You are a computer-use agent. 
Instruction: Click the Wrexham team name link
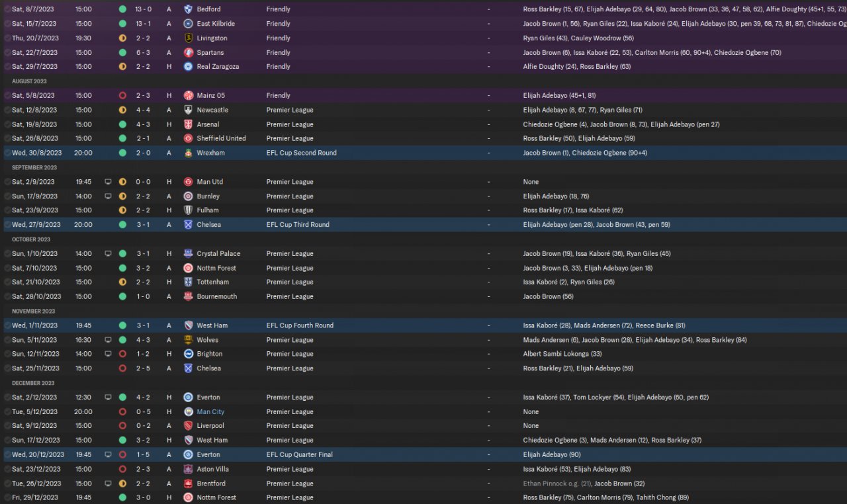pyautogui.click(x=211, y=153)
